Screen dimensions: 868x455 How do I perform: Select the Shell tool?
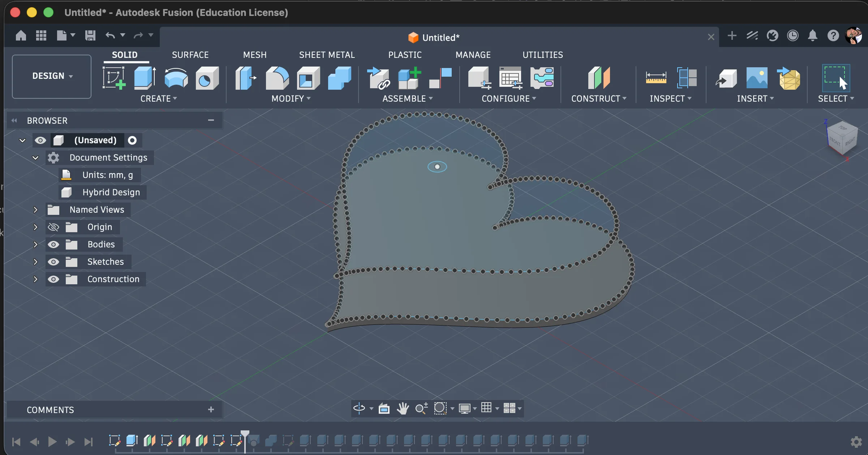tap(308, 78)
